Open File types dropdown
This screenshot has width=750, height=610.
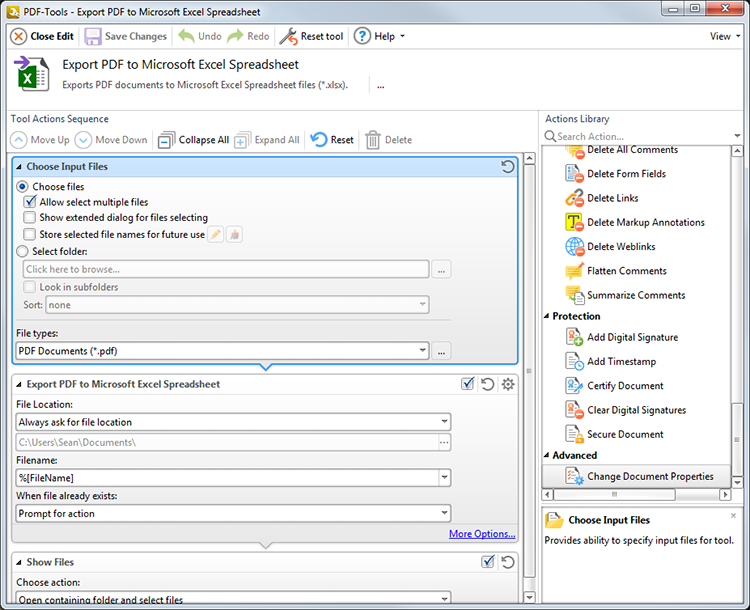coord(222,351)
